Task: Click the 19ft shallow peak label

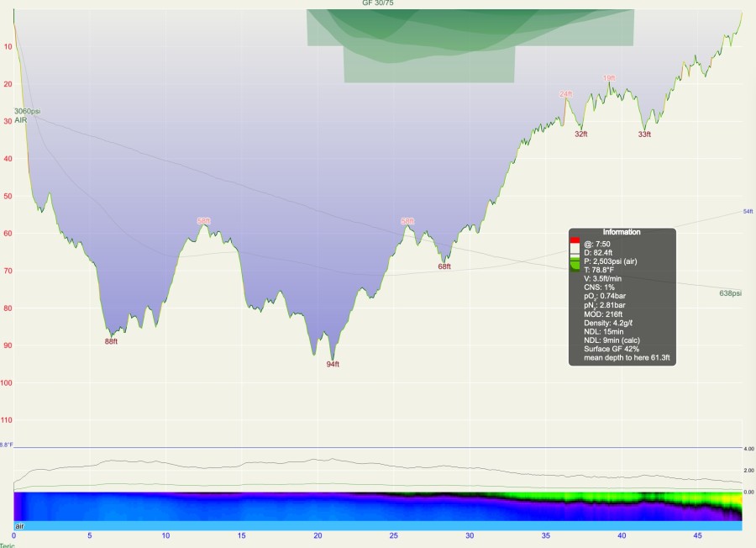Action: 609,78
